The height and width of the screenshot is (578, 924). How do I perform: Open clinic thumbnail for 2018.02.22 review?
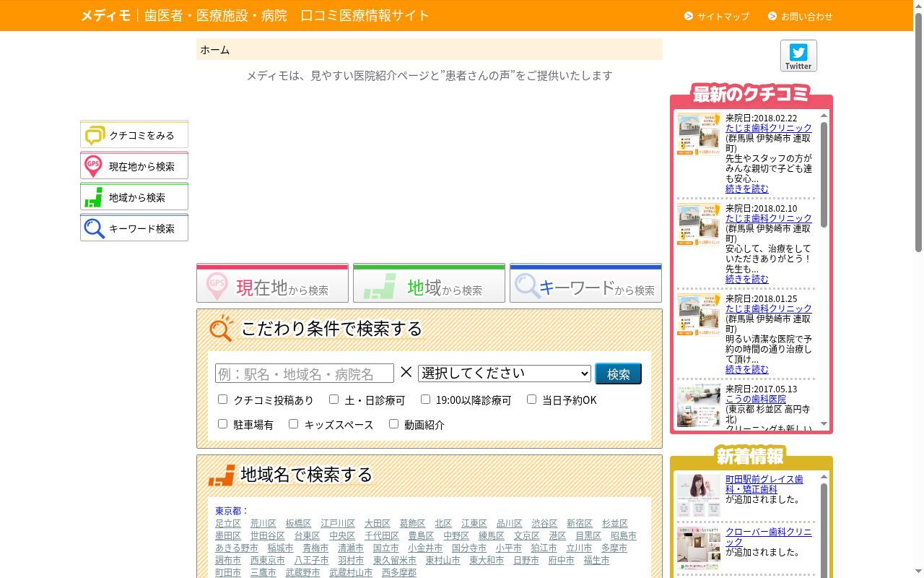pyautogui.click(x=699, y=134)
